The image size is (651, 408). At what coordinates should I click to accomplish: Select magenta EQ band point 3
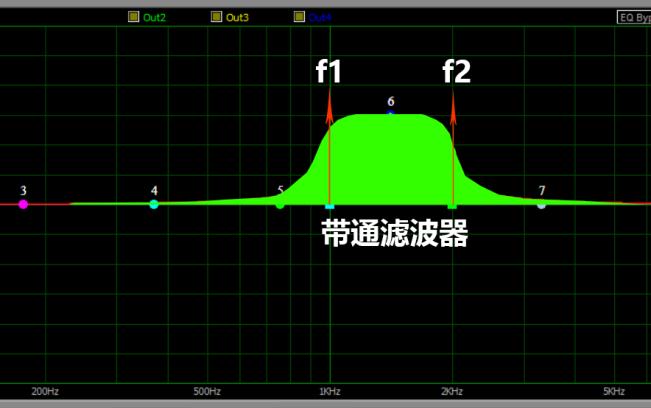click(23, 204)
